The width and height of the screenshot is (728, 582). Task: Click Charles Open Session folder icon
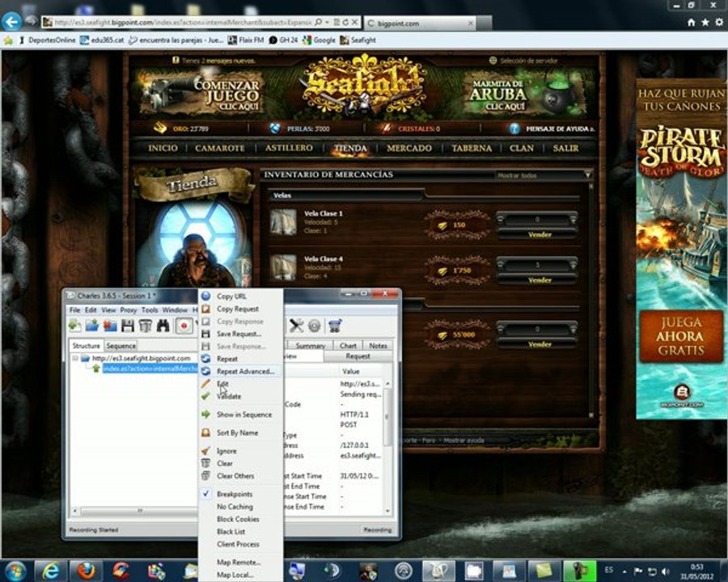click(x=92, y=326)
